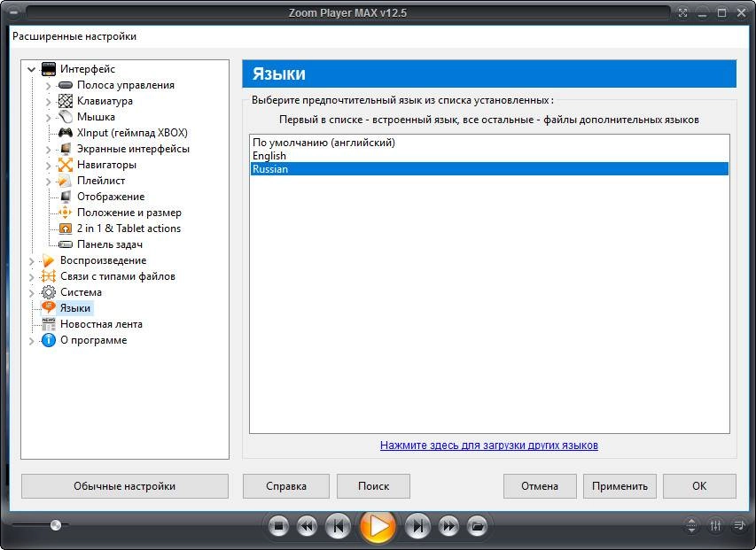Select Russian in the language list

489,169
